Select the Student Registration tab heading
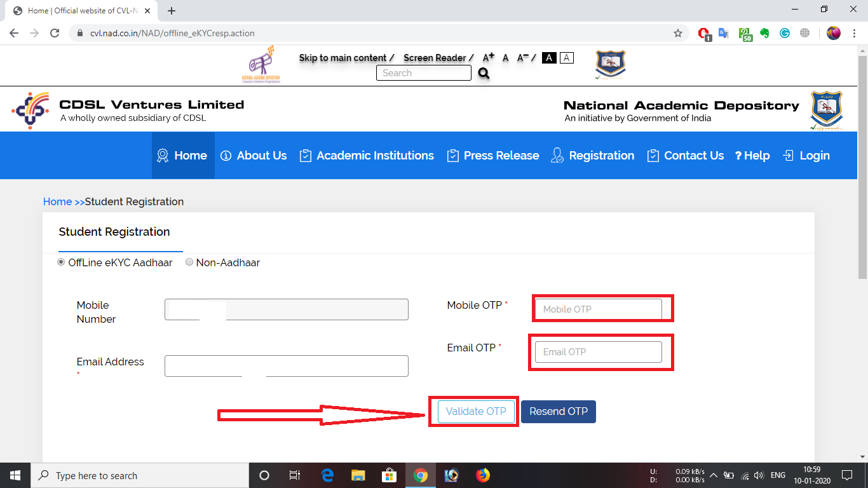The height and width of the screenshot is (488, 868). pyautogui.click(x=114, y=232)
